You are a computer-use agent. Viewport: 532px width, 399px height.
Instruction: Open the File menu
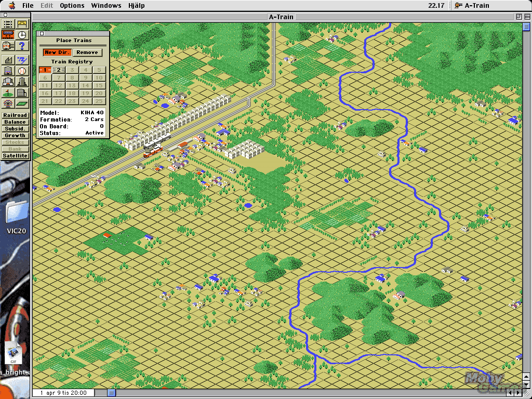tap(28, 5)
